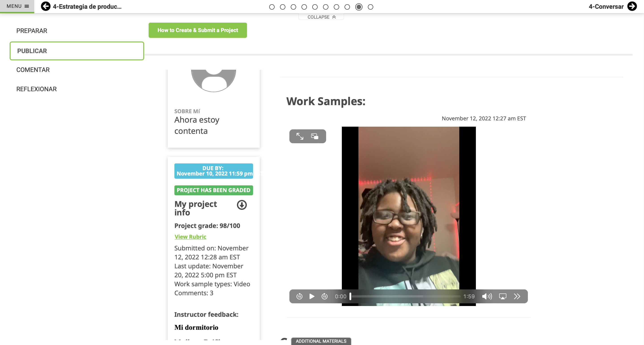The width and height of the screenshot is (644, 345).
Task: Skip back 15 seconds in video
Action: 299,296
